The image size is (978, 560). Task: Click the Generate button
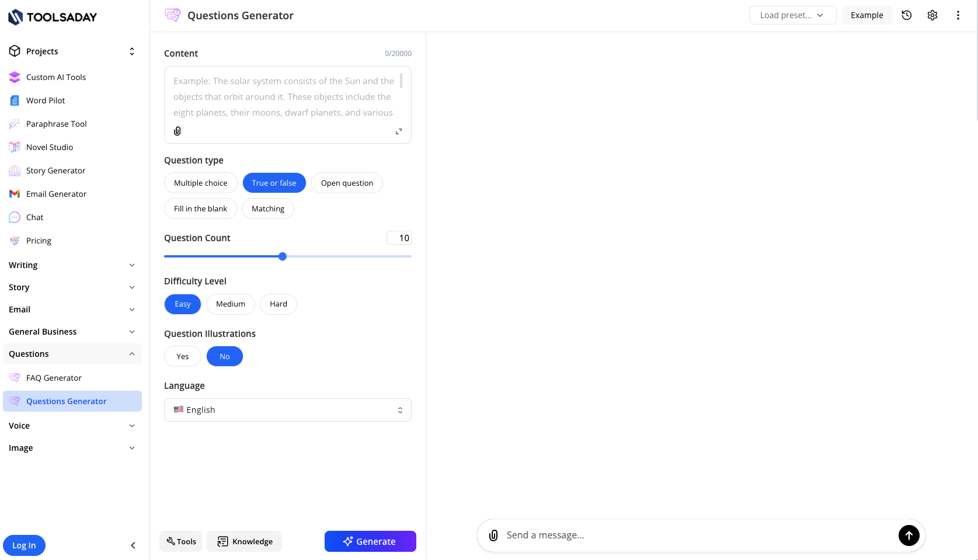coord(370,541)
